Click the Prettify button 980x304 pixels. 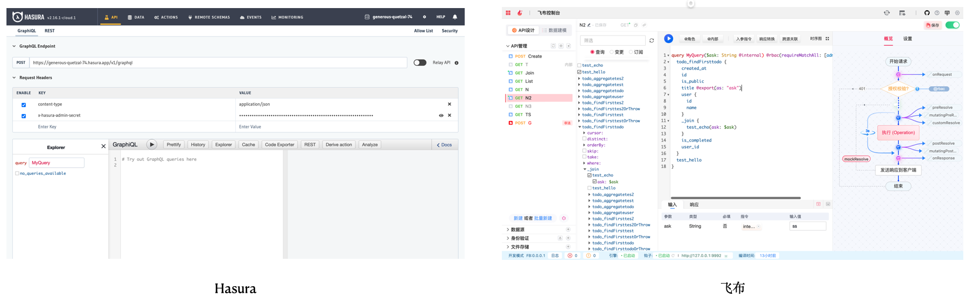pos(173,145)
